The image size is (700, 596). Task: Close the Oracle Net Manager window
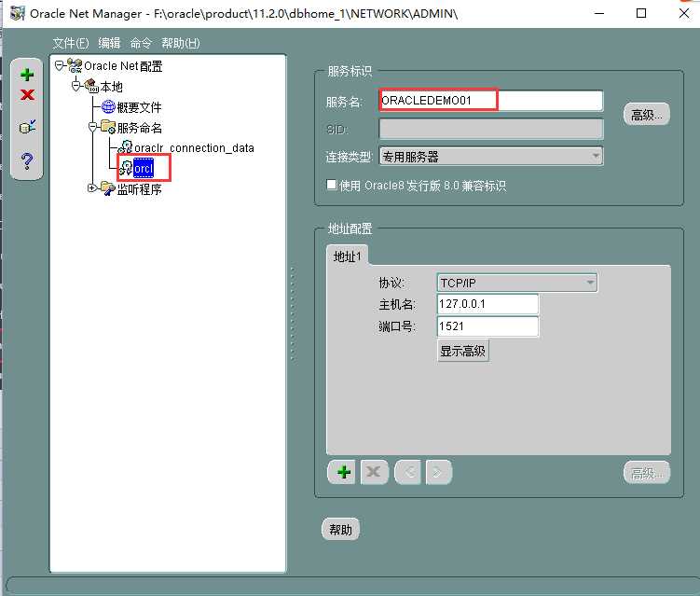pyautogui.click(x=684, y=13)
